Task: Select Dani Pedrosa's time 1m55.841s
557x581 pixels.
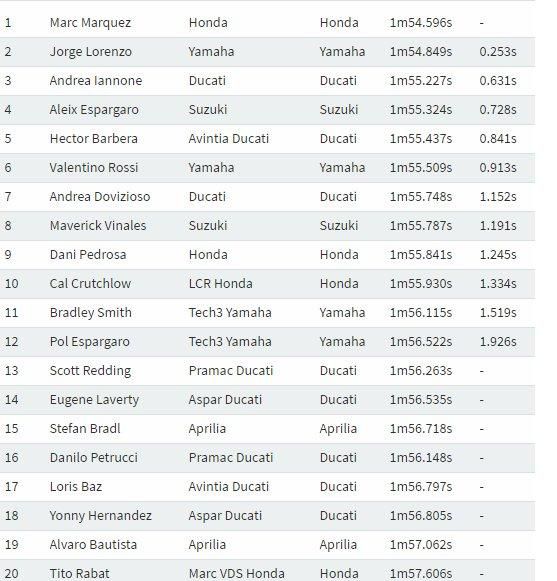Action: coord(421,255)
